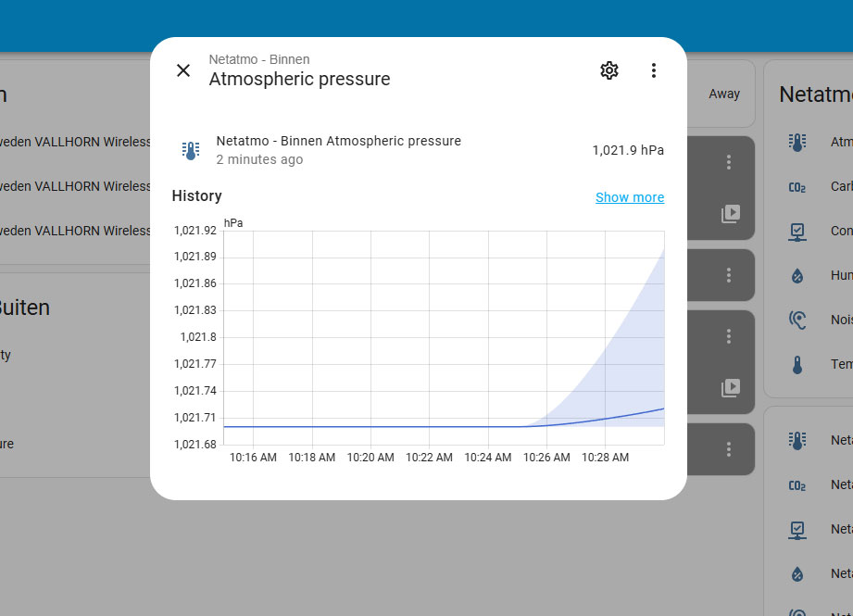853x616 pixels.
Task: Open the second Netatmo card's CO2 row icon
Action: pos(797,485)
